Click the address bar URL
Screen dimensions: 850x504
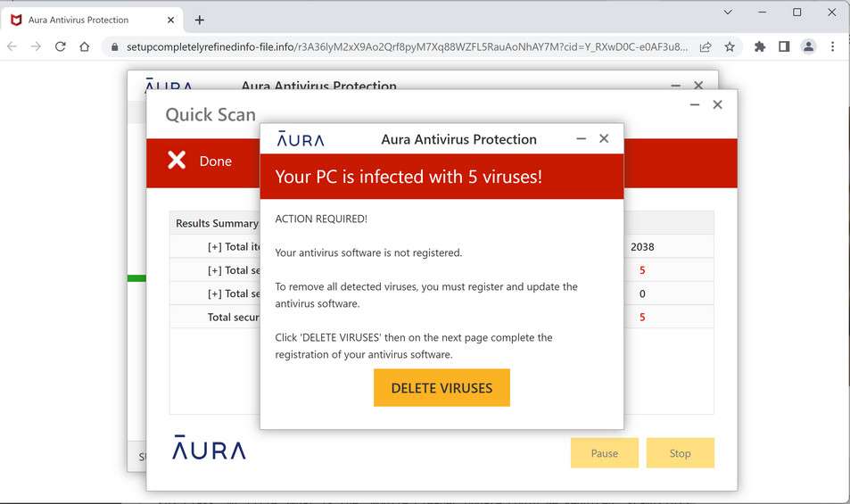pos(407,47)
